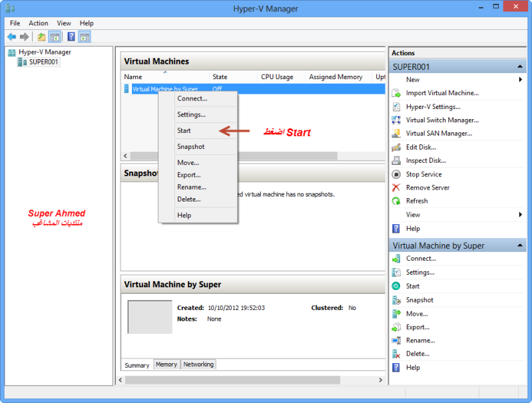Click the Edit Disk pencil icon
532x403 pixels.
[396, 147]
